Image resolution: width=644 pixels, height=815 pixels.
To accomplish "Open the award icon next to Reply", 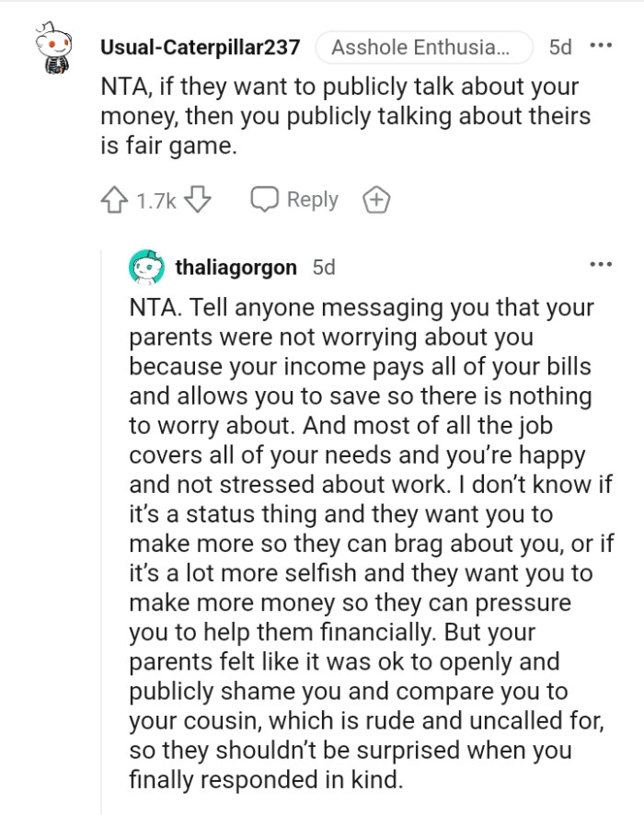I will click(x=377, y=200).
